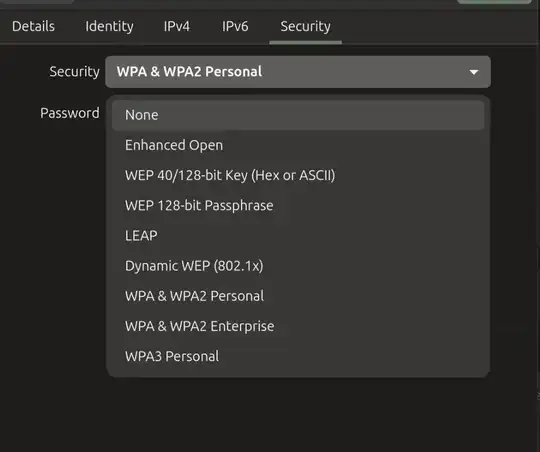Switch to the Details tab
The height and width of the screenshot is (452, 540).
coord(33,27)
